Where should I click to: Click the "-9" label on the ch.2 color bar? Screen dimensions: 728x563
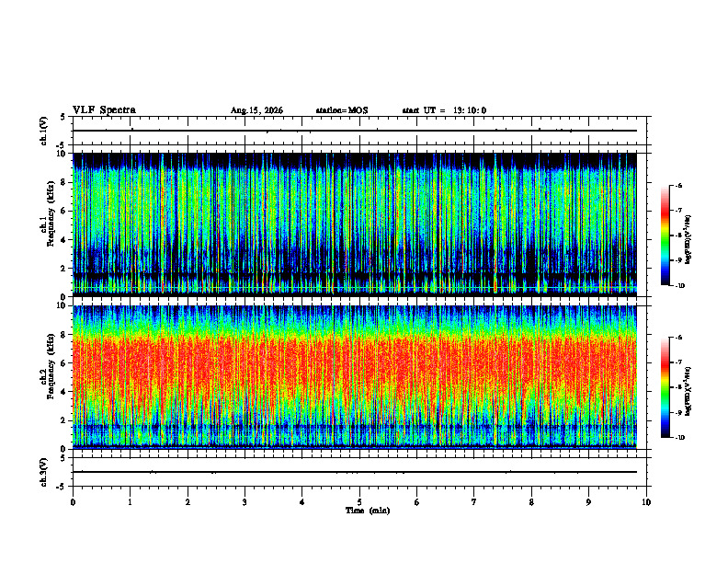tap(678, 412)
